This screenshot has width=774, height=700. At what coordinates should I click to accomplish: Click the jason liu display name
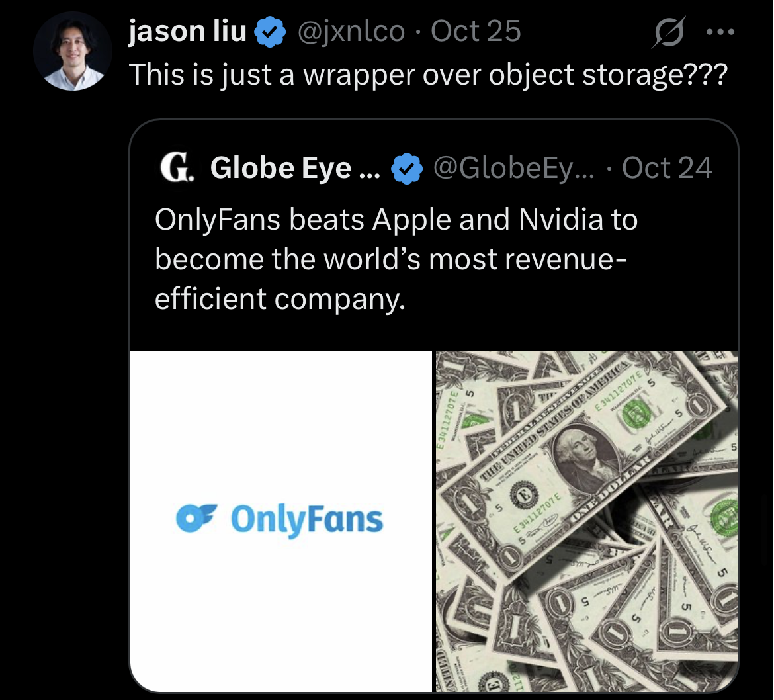[x=187, y=32]
